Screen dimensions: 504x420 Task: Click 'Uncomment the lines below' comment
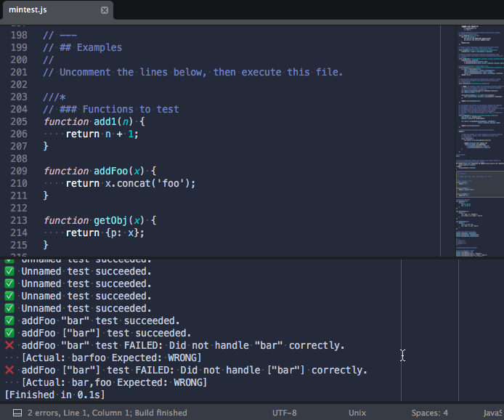coord(133,72)
